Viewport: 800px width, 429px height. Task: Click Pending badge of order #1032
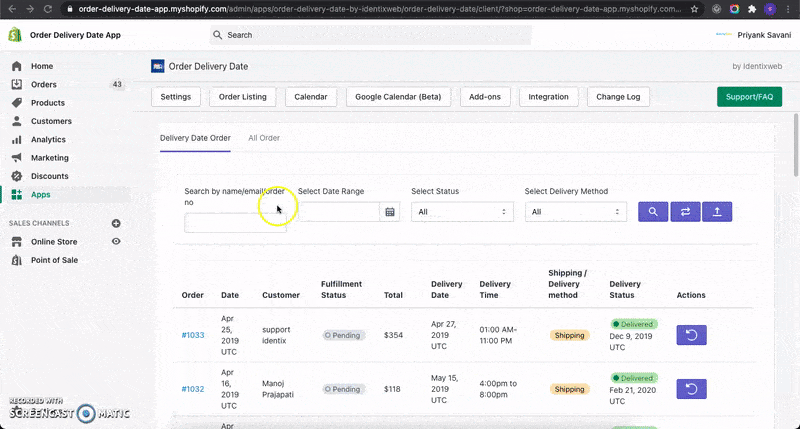tap(343, 389)
